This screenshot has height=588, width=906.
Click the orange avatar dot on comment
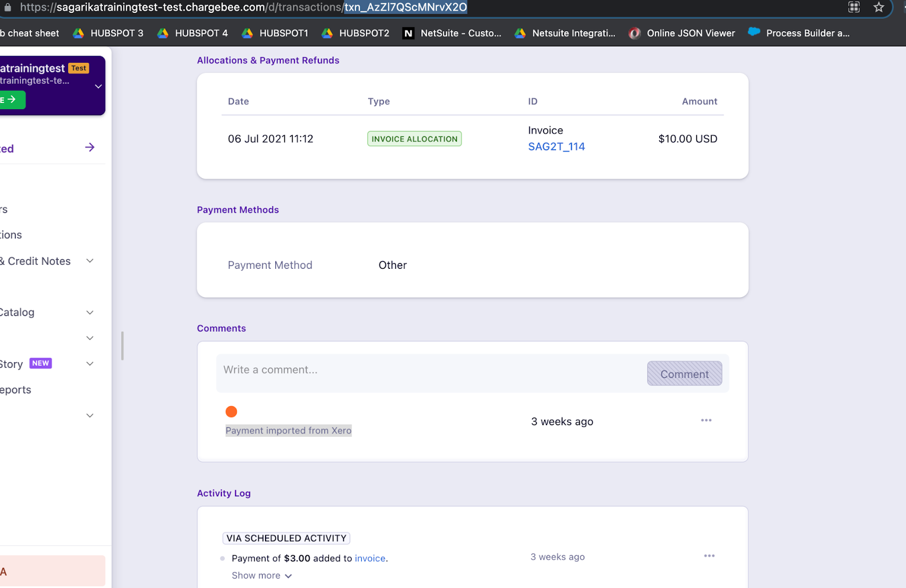tap(231, 411)
